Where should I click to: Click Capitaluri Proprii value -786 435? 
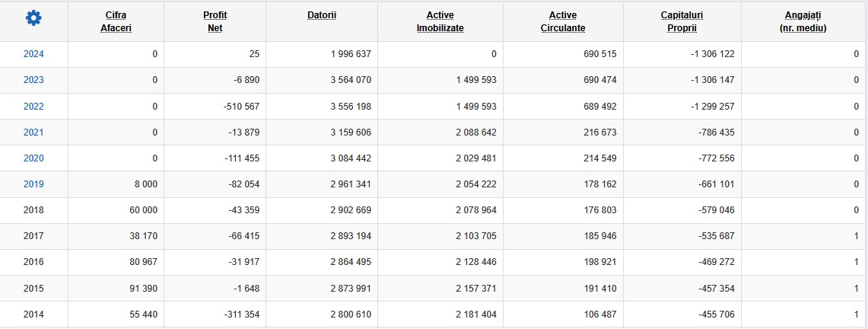[x=717, y=133]
